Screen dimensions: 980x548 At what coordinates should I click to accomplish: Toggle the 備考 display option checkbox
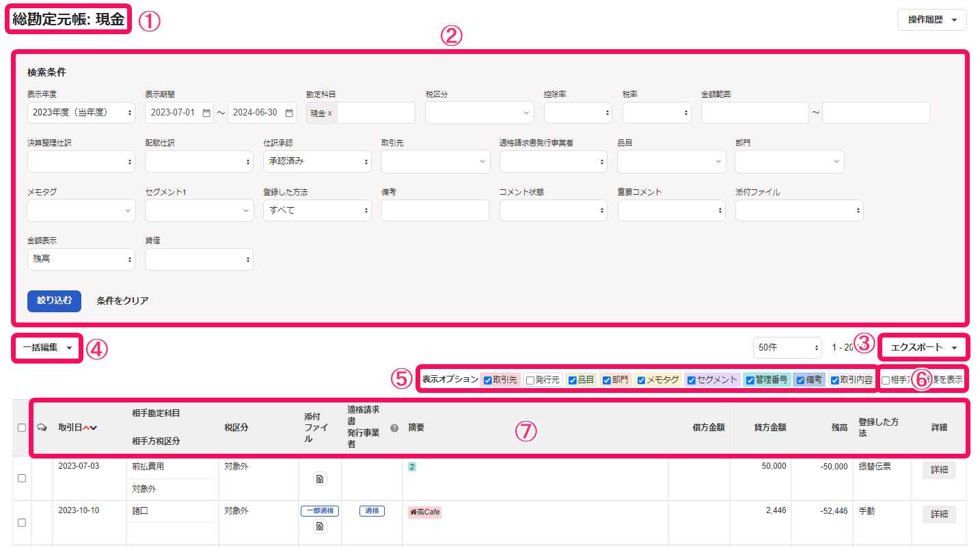pyautogui.click(x=800, y=381)
